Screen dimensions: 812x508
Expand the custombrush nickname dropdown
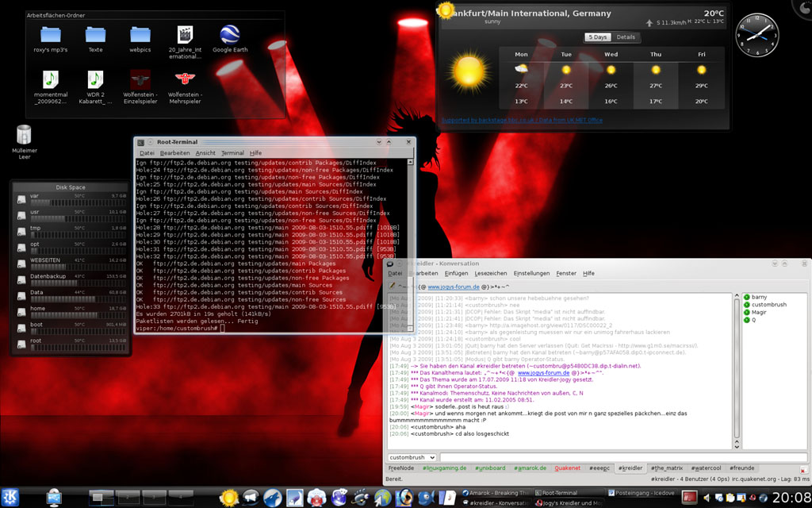click(x=412, y=458)
